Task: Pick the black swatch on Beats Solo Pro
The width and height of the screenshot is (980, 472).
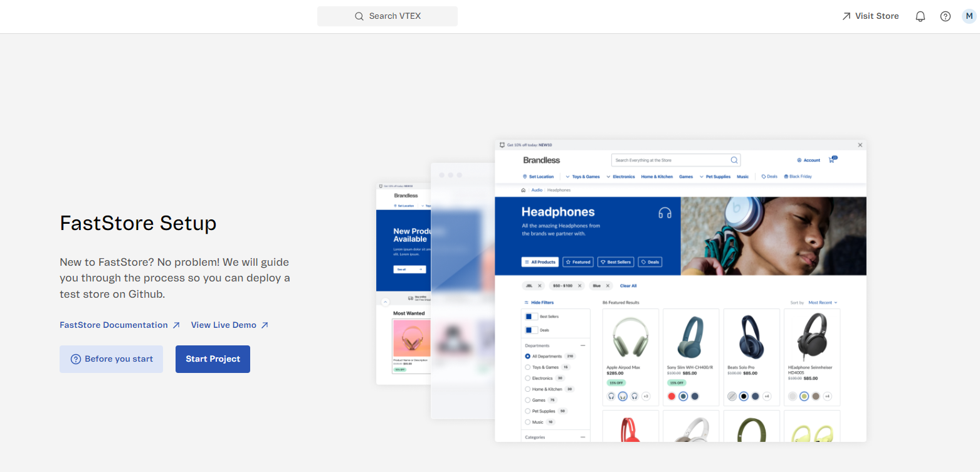Action: 744,396
